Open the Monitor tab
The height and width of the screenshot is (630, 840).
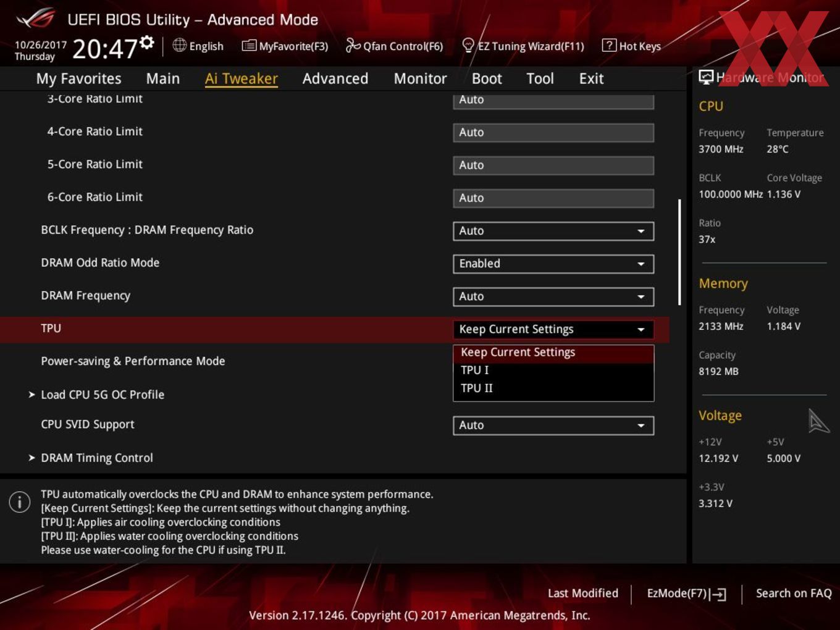[421, 78]
